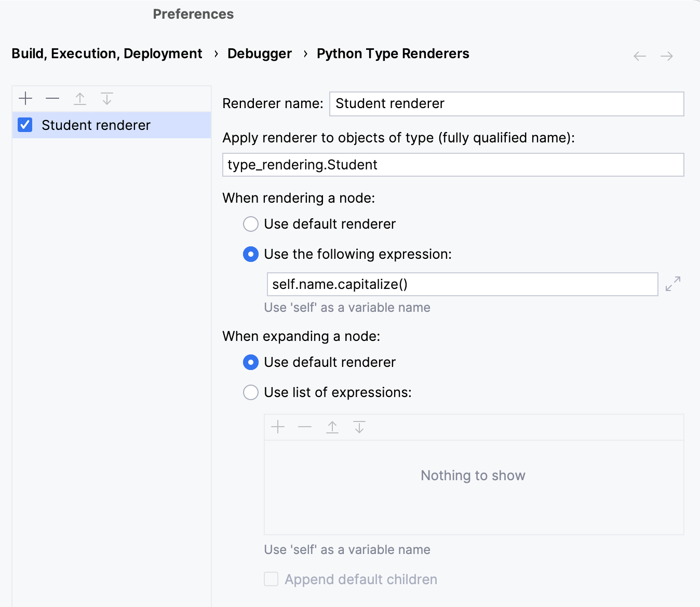Select Use the following expression option

point(251,254)
